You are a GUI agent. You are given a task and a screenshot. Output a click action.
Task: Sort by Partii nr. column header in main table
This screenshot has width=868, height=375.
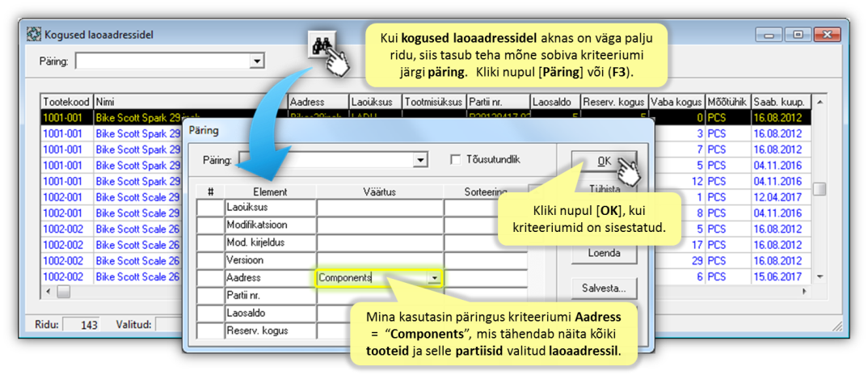pos(498,103)
